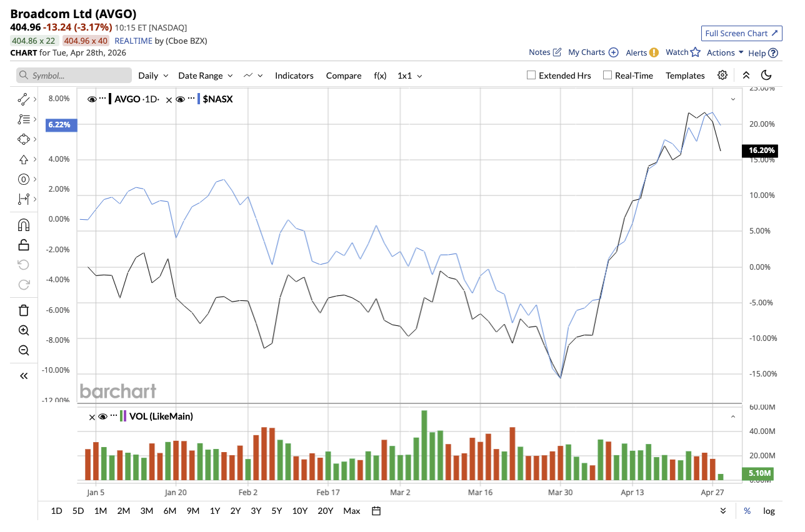805x532 pixels.
Task: Enable the Extended Hrs checkbox
Action: (x=531, y=76)
